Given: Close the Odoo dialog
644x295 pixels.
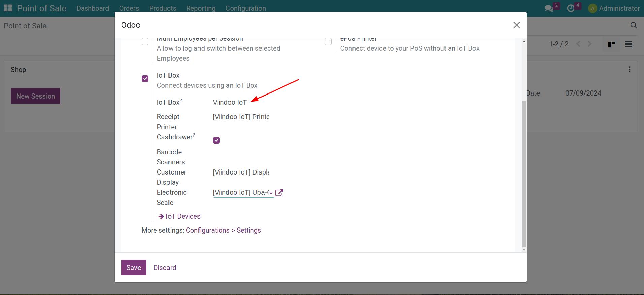Looking at the screenshot, I should tap(516, 25).
